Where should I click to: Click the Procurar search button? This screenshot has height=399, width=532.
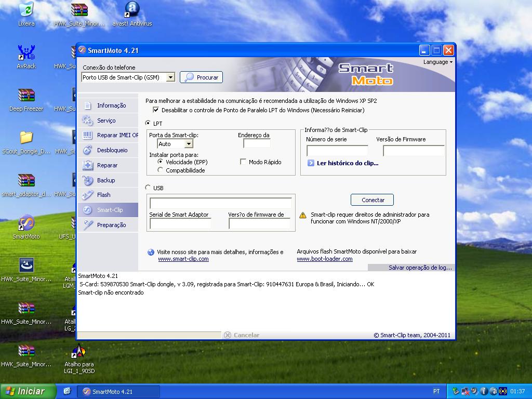coord(201,77)
